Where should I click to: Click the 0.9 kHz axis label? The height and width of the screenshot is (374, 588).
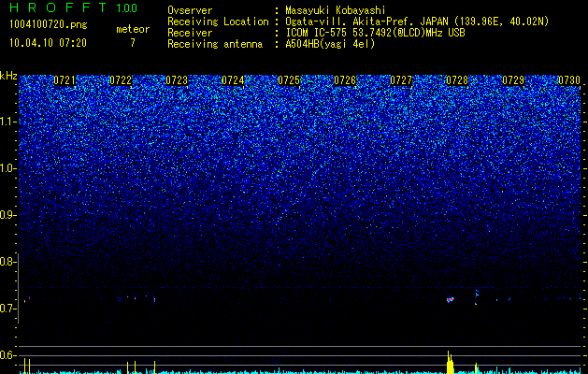click(x=7, y=215)
